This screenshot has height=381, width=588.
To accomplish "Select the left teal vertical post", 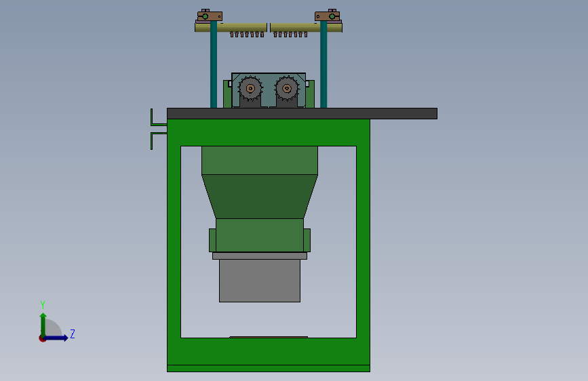I will point(214,64).
